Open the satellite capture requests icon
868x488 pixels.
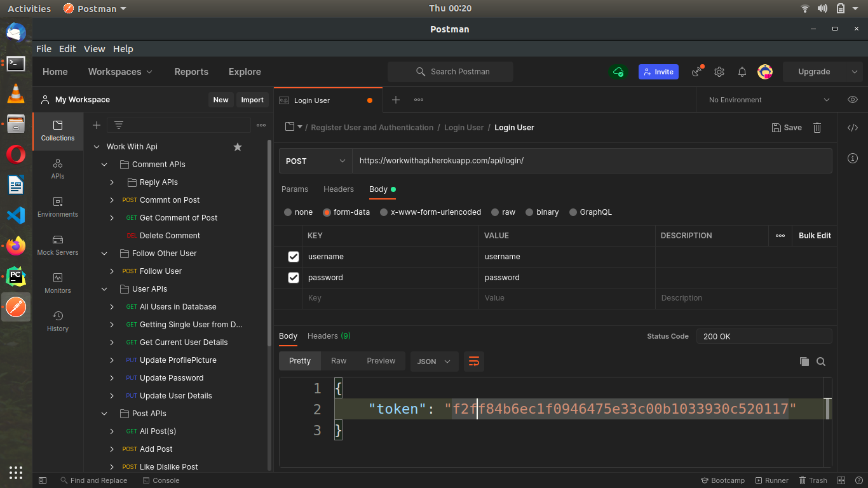pyautogui.click(x=698, y=72)
